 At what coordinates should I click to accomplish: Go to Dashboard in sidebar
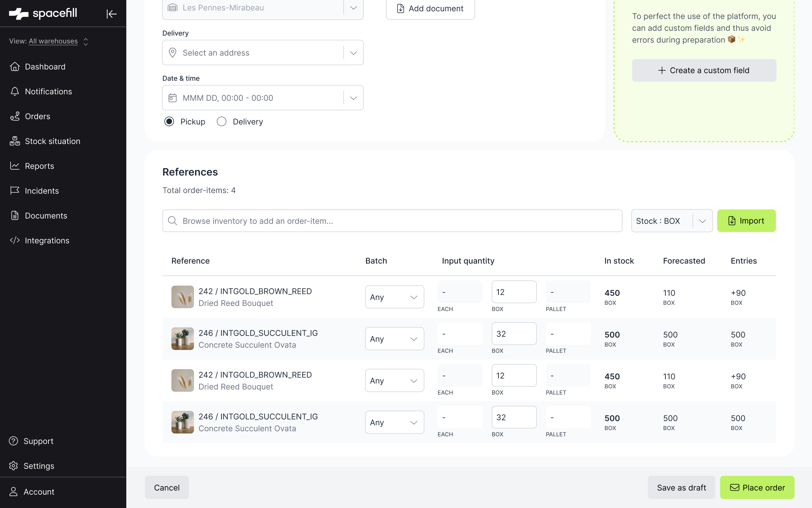pyautogui.click(x=45, y=67)
